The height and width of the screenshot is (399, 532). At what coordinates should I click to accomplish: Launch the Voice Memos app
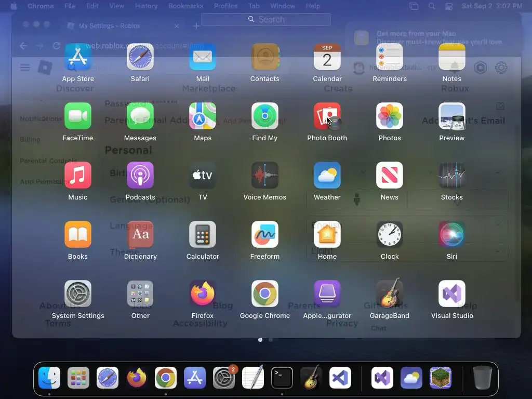[x=264, y=175]
